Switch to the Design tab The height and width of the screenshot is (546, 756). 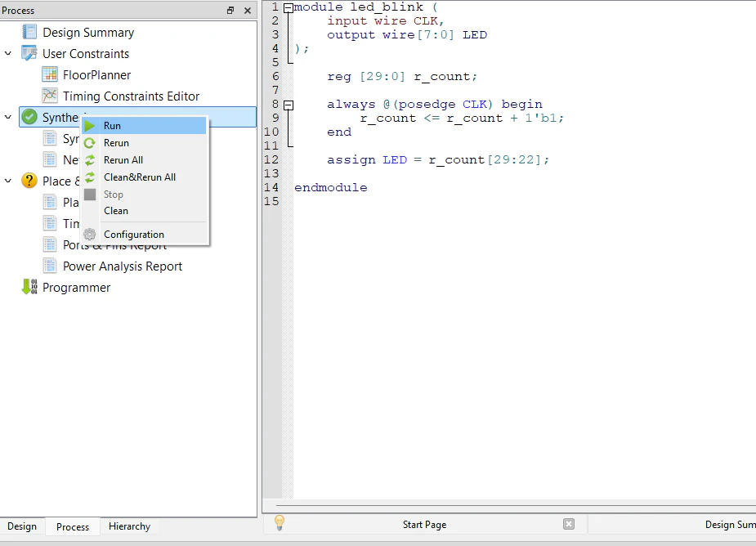click(x=22, y=526)
